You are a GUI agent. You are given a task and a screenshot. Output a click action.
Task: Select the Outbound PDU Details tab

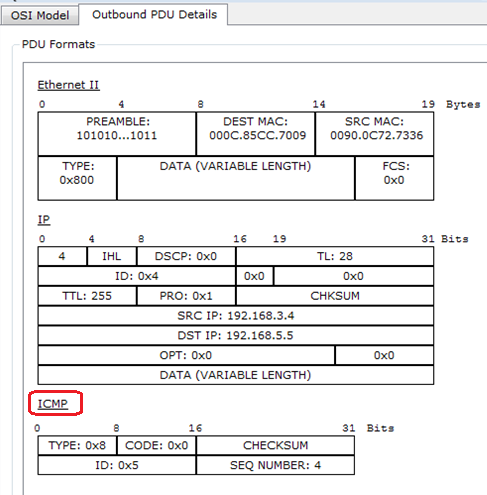coord(154,15)
